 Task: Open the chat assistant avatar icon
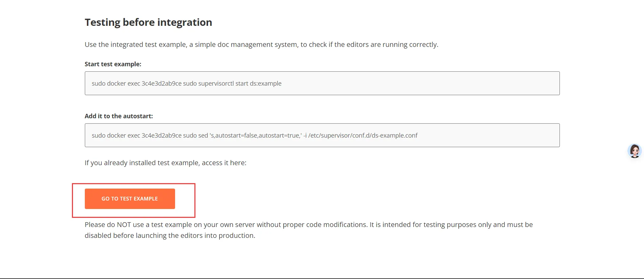click(x=634, y=151)
